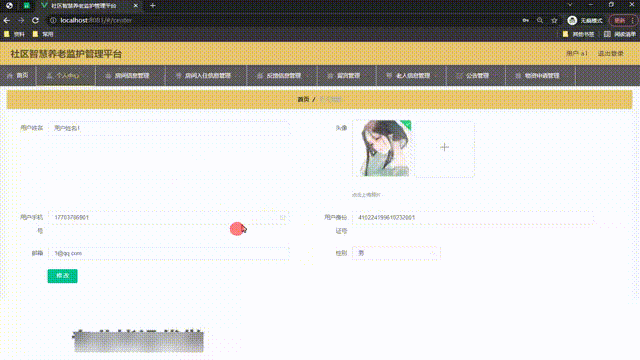Close the 社区智慧养老监护管理平台 tab
The width and height of the screenshot is (640, 360).
click(136, 5)
